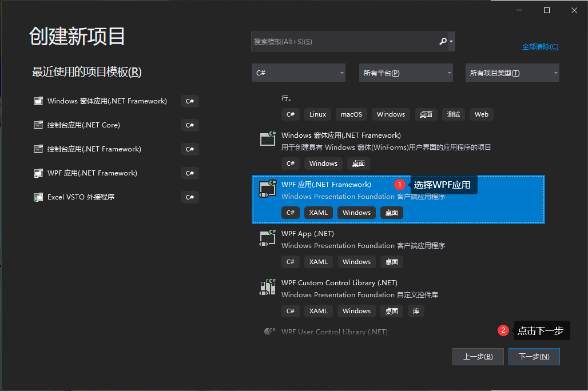Open the C# language filter dropdown

pyautogui.click(x=299, y=73)
